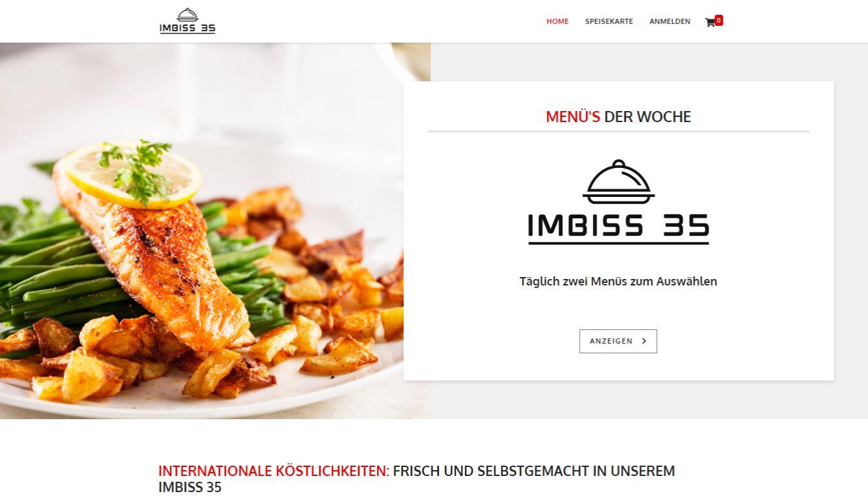Click the Imbiss 35 logo in header
The image size is (868, 496).
click(187, 21)
